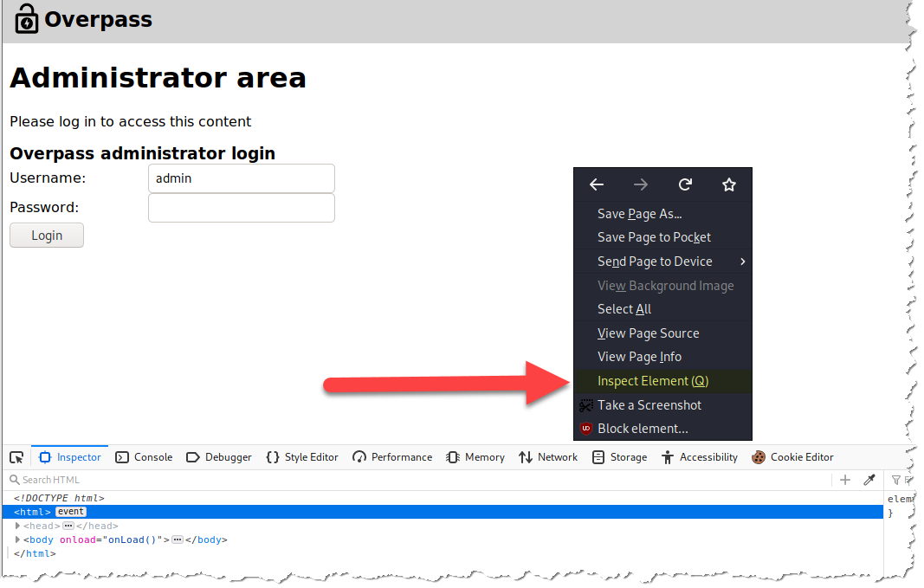
Task: Choose View Page Source menu entry
Action: (x=648, y=333)
